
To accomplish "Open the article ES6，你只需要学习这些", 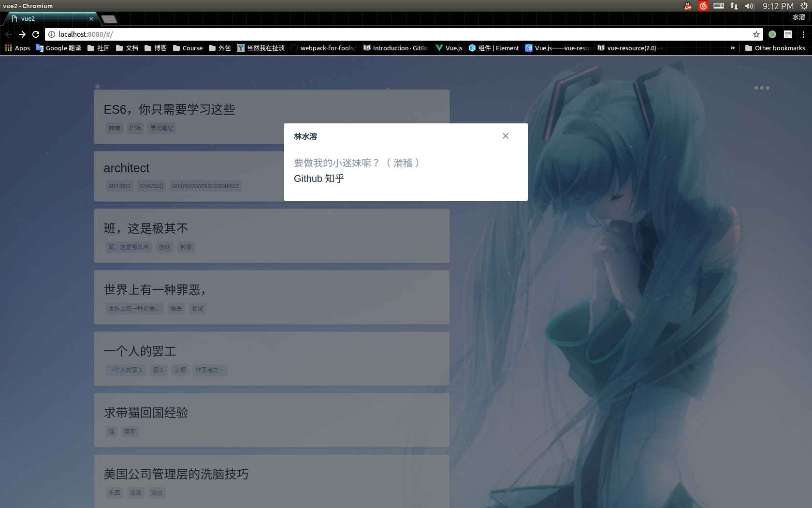I will coord(169,110).
